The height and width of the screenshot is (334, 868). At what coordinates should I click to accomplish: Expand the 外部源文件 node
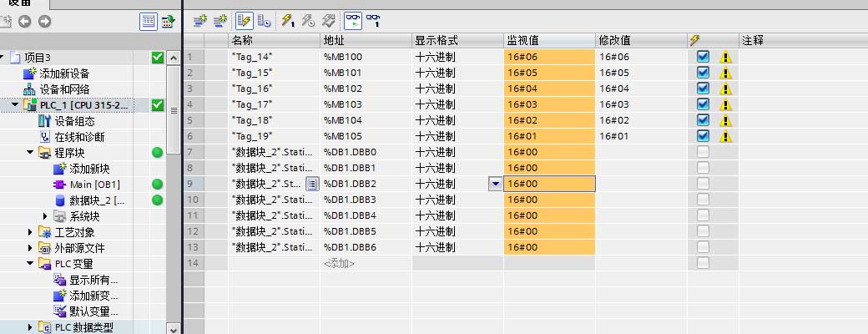(x=30, y=248)
